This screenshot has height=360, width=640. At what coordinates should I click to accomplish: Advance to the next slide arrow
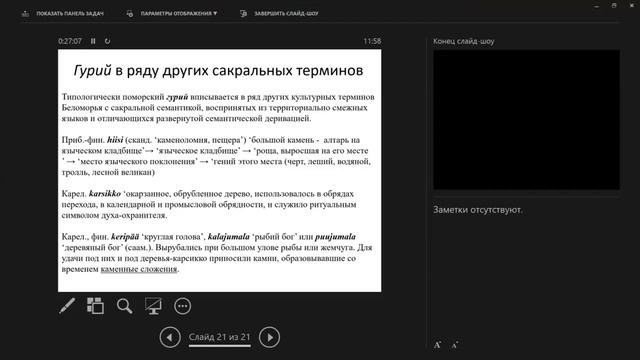269,337
